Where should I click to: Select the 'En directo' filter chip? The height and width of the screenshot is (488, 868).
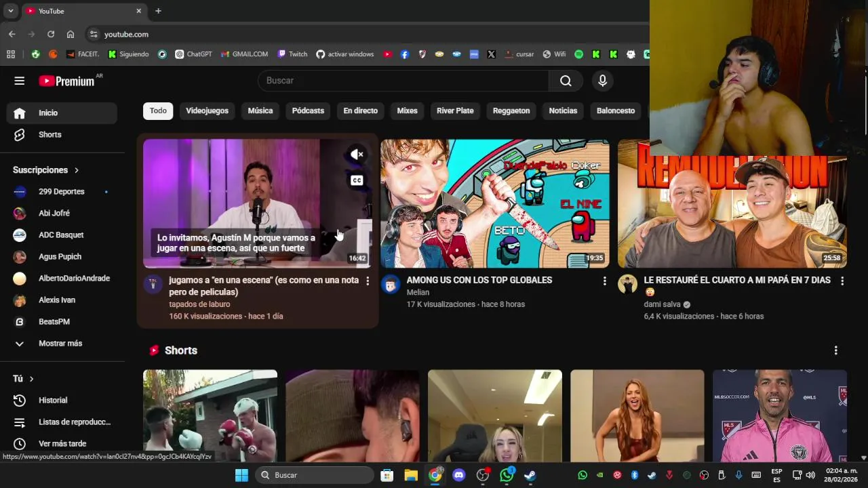click(x=360, y=110)
